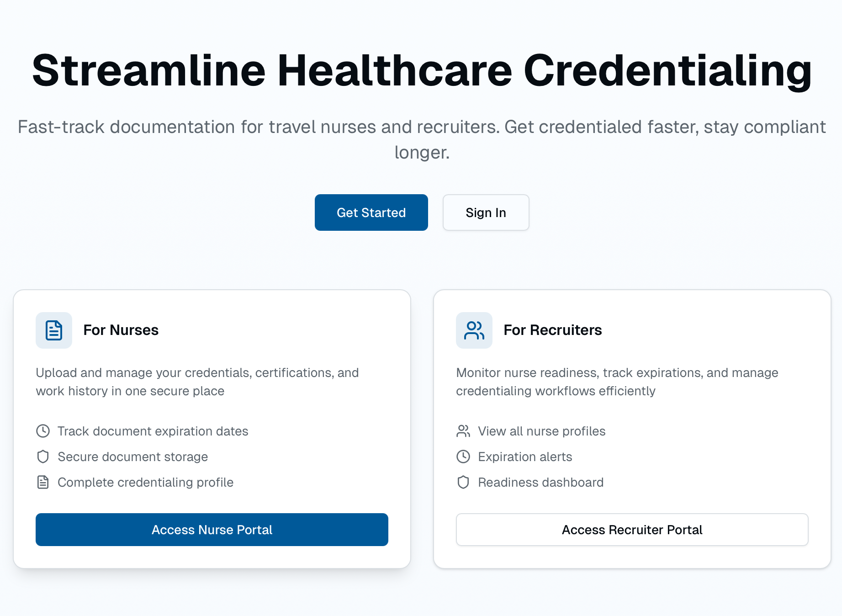Click the View all nurse profiles text
842x616 pixels.
(x=541, y=431)
